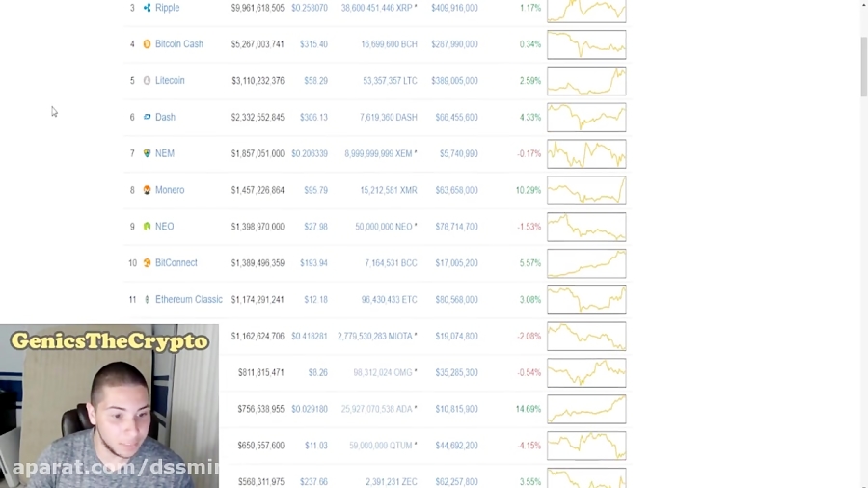The width and height of the screenshot is (868, 488).
Task: Open the Ripple price sparkline chart
Action: click(x=586, y=11)
